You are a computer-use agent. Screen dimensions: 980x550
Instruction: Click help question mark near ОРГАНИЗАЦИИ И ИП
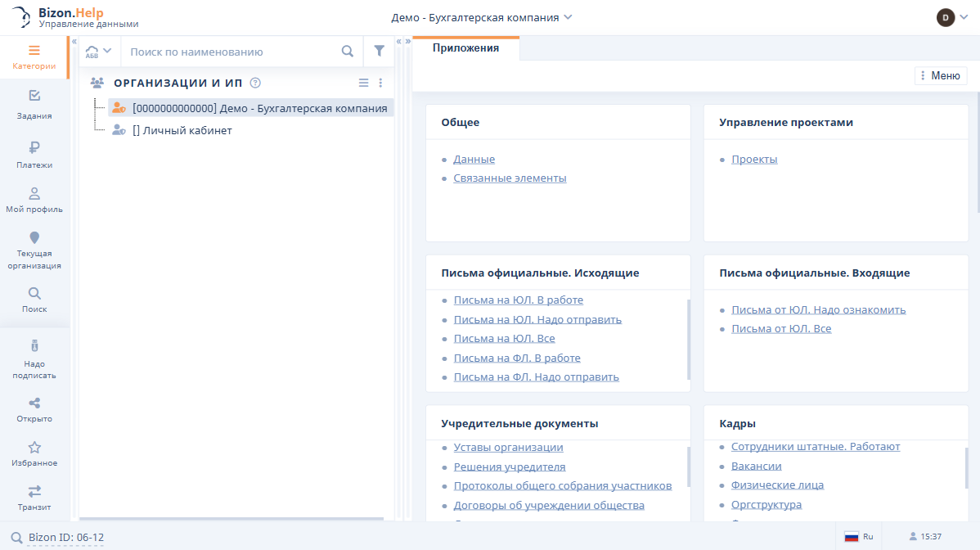(255, 83)
